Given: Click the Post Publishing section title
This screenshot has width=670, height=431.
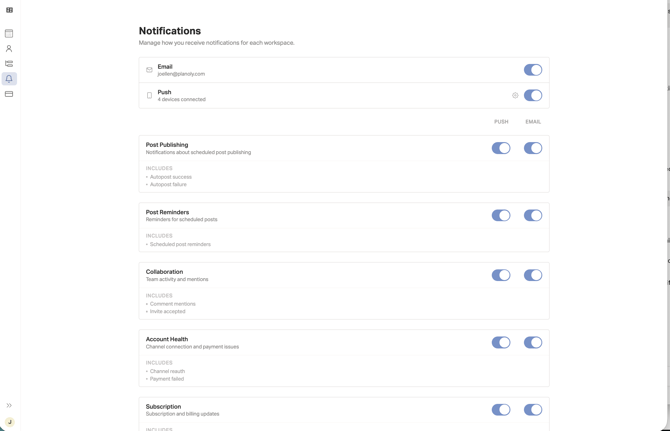Looking at the screenshot, I should click(x=167, y=145).
